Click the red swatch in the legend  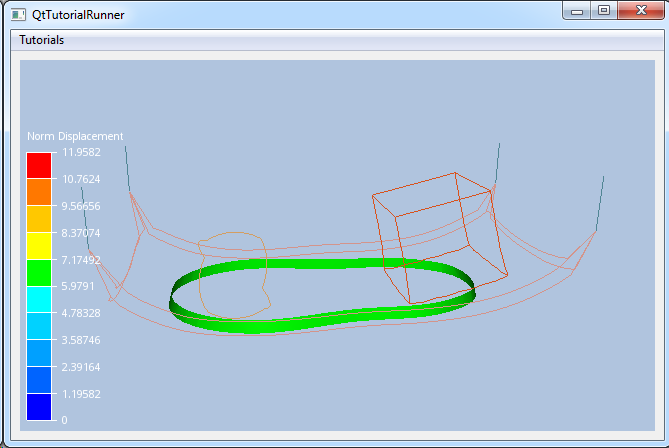point(39,165)
